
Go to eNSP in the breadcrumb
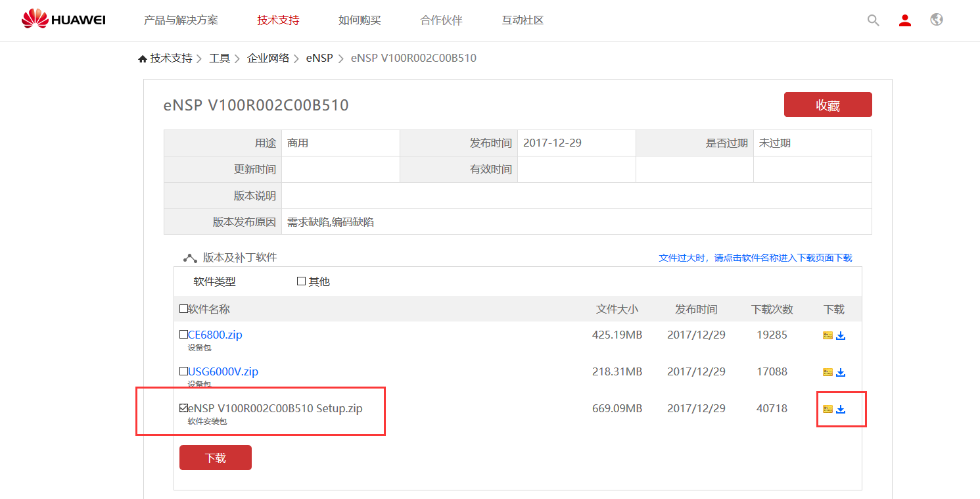pos(319,59)
